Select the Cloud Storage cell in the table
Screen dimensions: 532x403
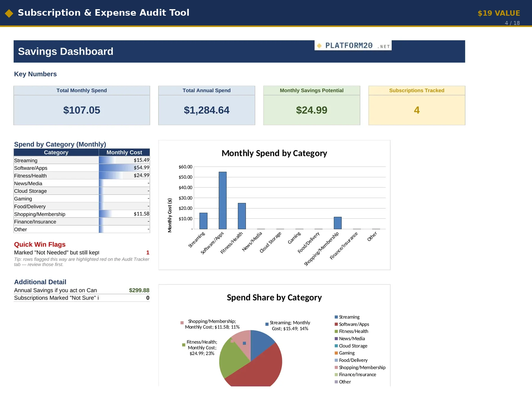(56, 191)
